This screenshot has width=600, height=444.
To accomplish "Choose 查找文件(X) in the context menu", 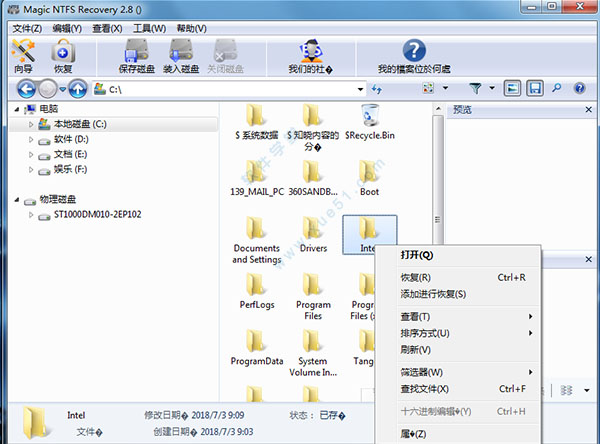I will [458, 389].
